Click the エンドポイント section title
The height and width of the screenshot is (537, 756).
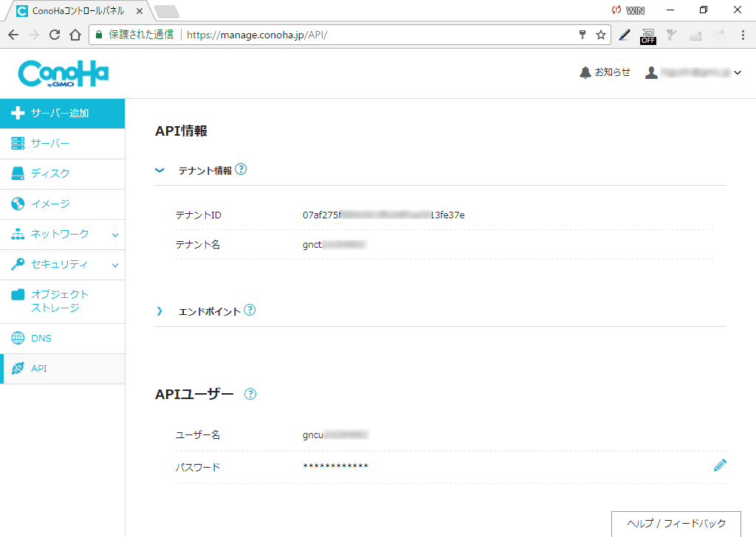[209, 311]
